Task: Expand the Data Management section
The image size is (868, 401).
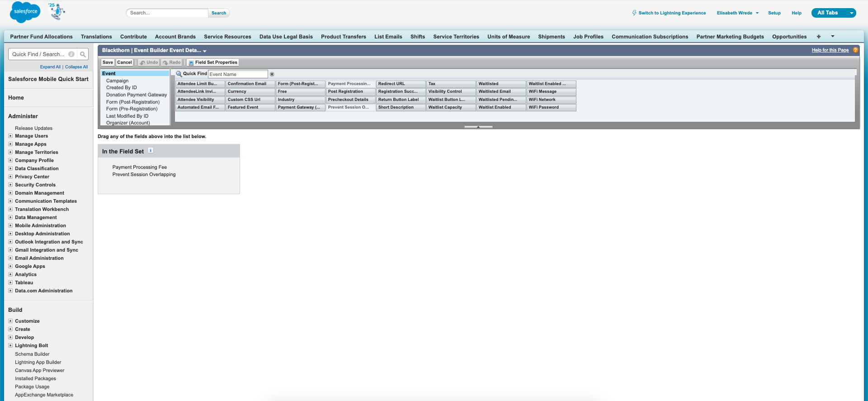Action: [x=10, y=217]
